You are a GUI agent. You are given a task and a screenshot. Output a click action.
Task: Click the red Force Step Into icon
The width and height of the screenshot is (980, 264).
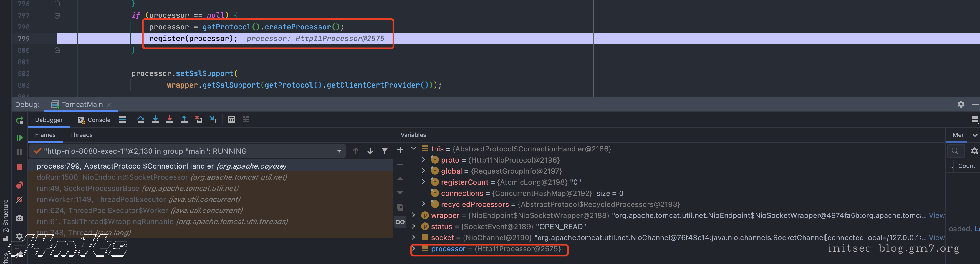[x=170, y=120]
